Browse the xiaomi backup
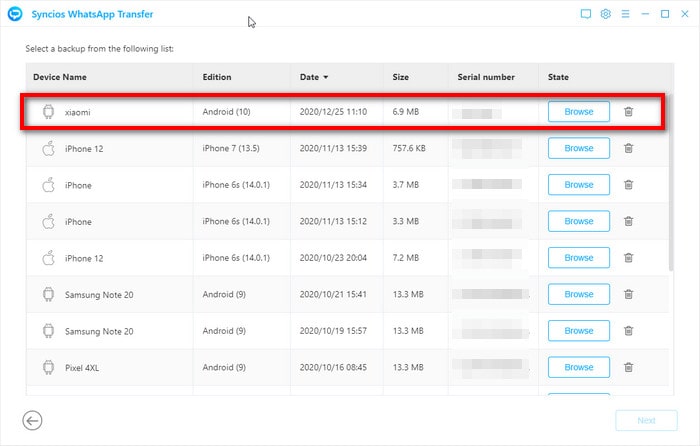Viewport: 700px width, 446px height. pos(579,112)
